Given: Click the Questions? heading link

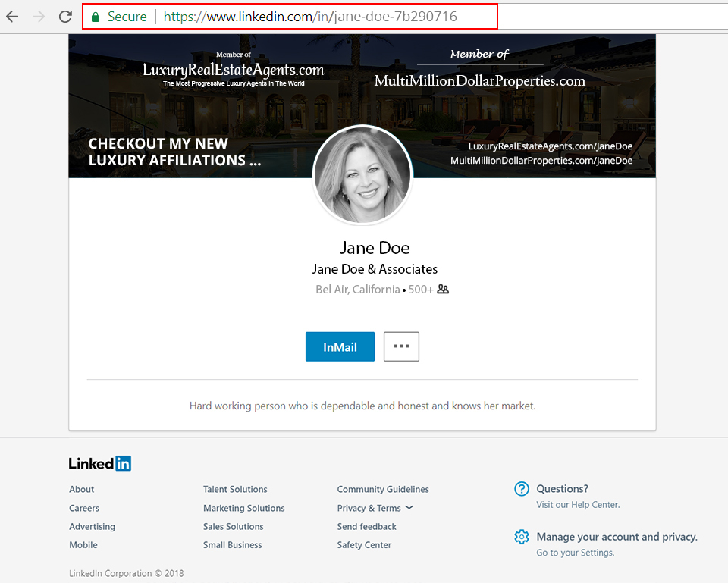Looking at the screenshot, I should click(562, 489).
